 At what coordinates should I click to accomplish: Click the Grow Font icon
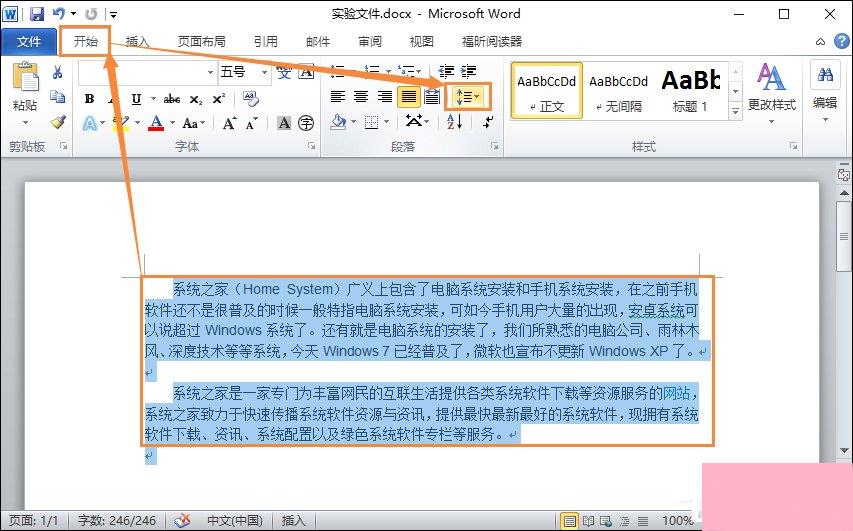tap(229, 124)
